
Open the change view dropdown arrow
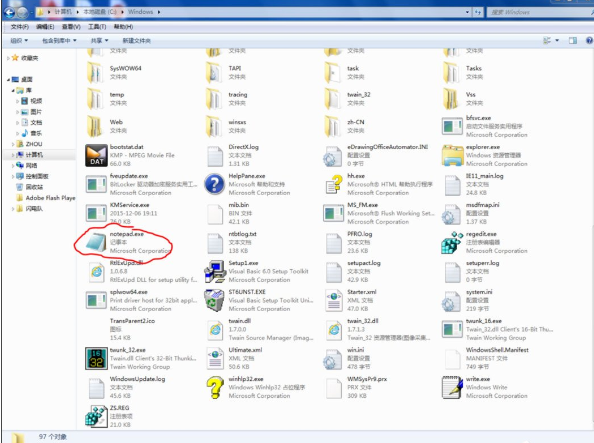[x=557, y=41]
